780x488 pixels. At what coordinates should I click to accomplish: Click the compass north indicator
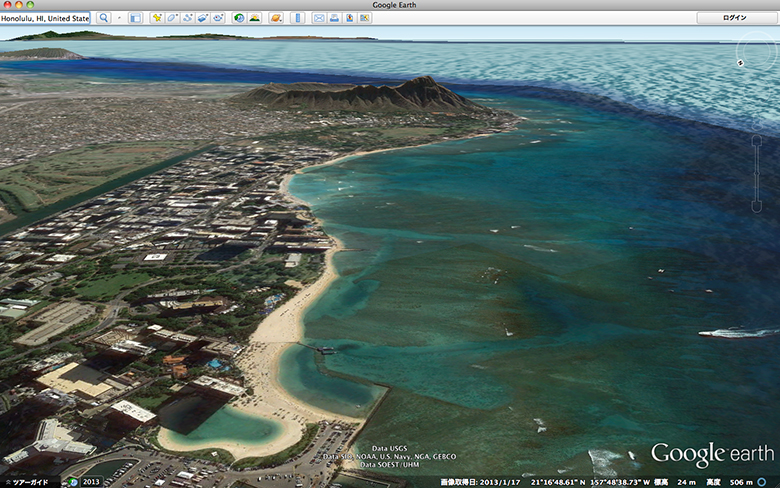tap(740, 63)
